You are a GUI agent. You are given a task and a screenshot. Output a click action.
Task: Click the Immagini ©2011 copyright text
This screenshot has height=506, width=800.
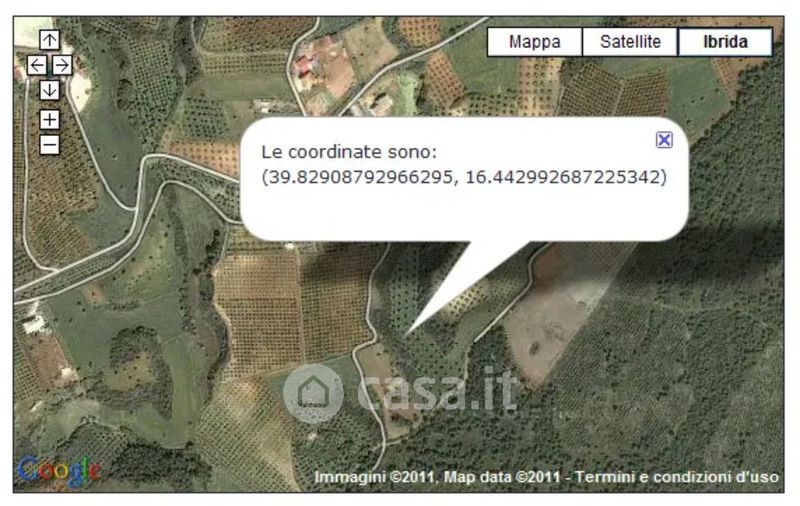coord(374,477)
